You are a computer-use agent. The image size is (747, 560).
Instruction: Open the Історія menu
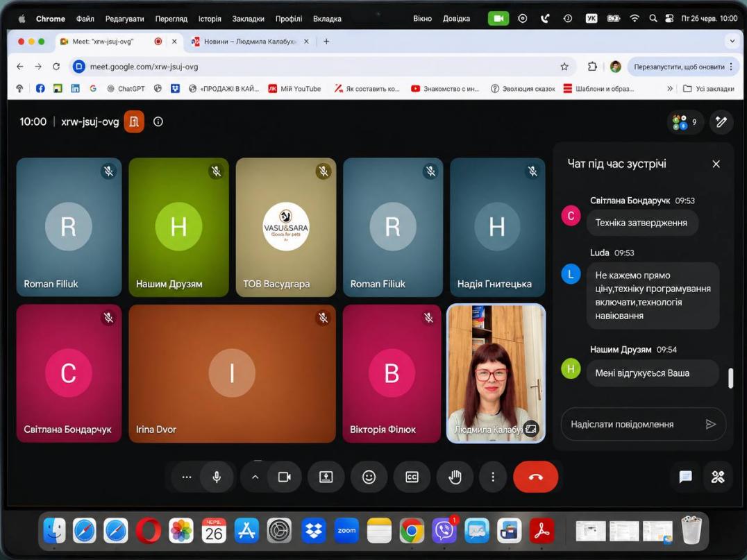tap(210, 19)
